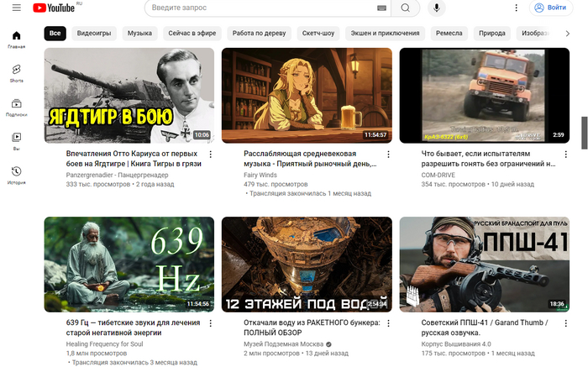588x372 pixels.
Task: Open options menu for ППШ-41 video
Action: (x=566, y=322)
